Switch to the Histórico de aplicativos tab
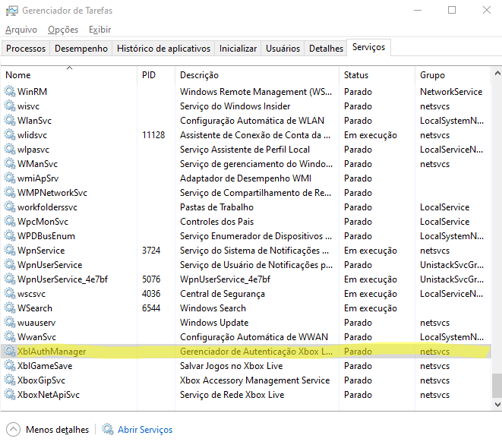Image resolution: width=502 pixels, height=448 pixels. coord(163,49)
